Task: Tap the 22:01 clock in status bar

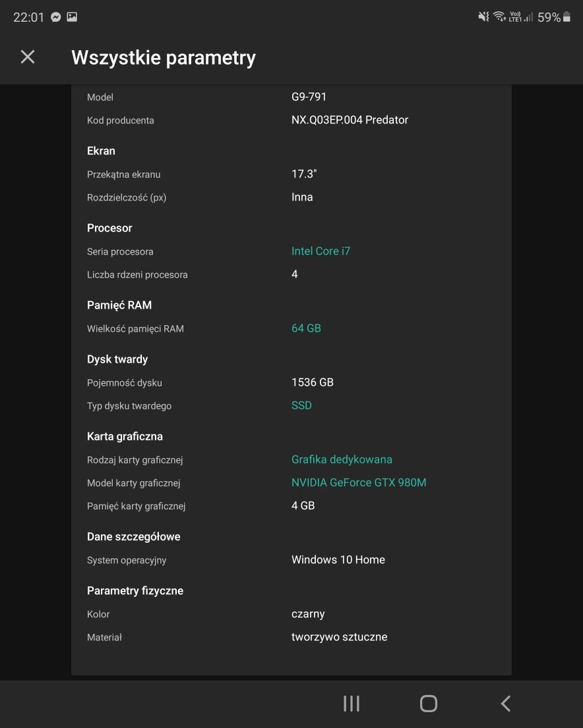Action: pos(28,17)
